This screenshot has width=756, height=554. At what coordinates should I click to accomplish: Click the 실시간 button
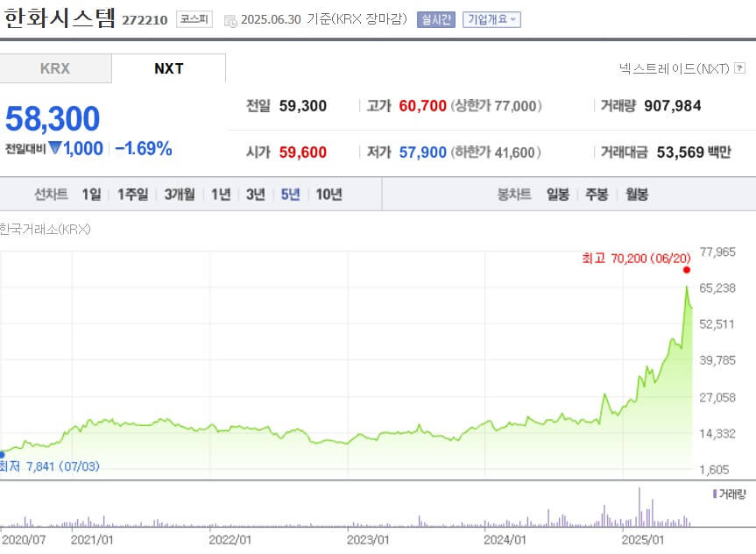coord(436,19)
